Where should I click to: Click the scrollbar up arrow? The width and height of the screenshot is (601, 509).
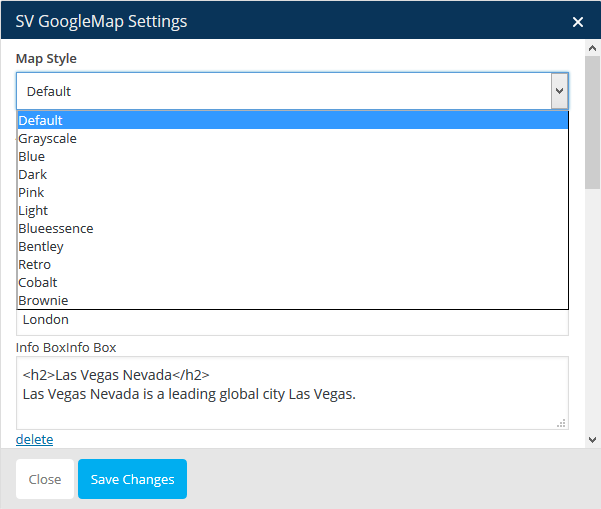(x=592, y=48)
